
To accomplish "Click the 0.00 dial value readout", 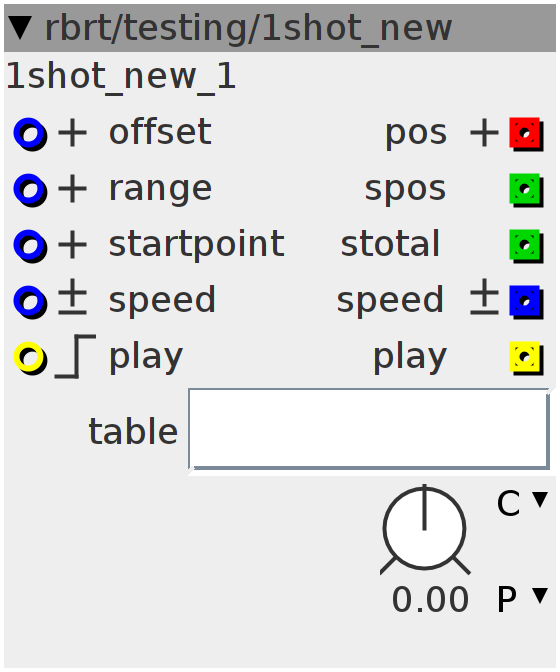I will pos(430,599).
